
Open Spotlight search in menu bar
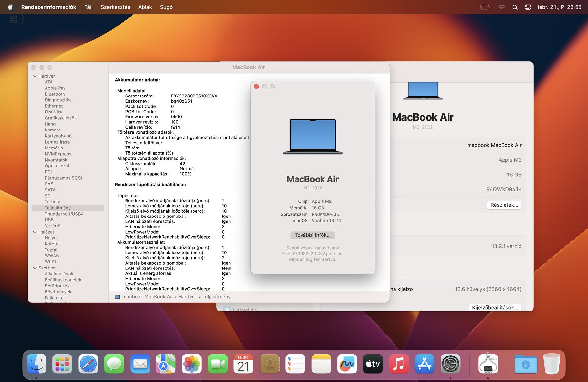coord(515,7)
